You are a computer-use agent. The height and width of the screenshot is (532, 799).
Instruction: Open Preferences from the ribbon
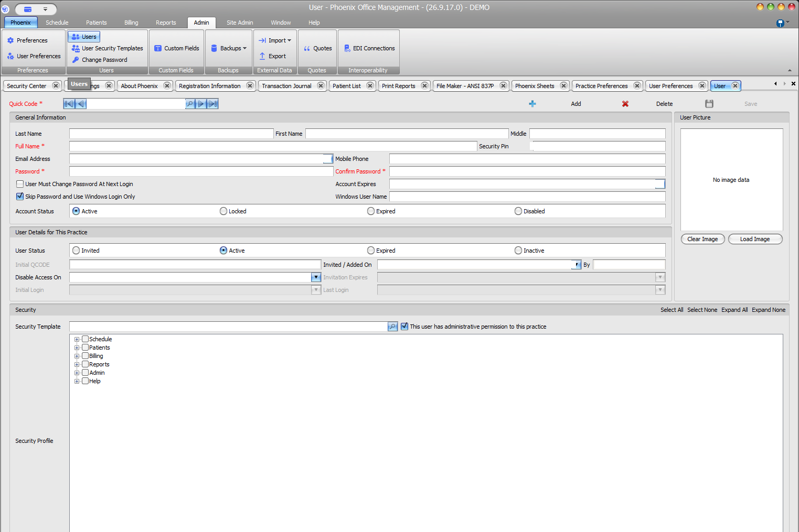click(27, 40)
